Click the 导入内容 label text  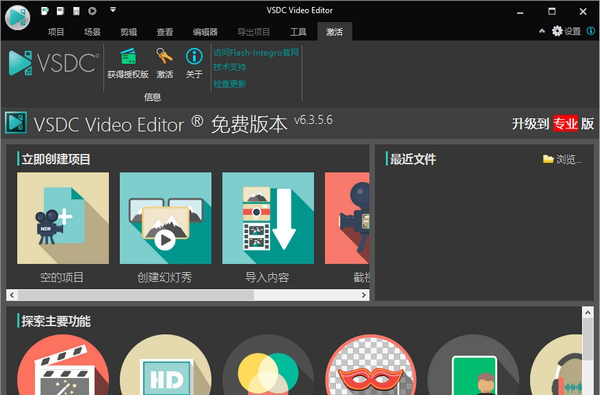[x=267, y=277]
